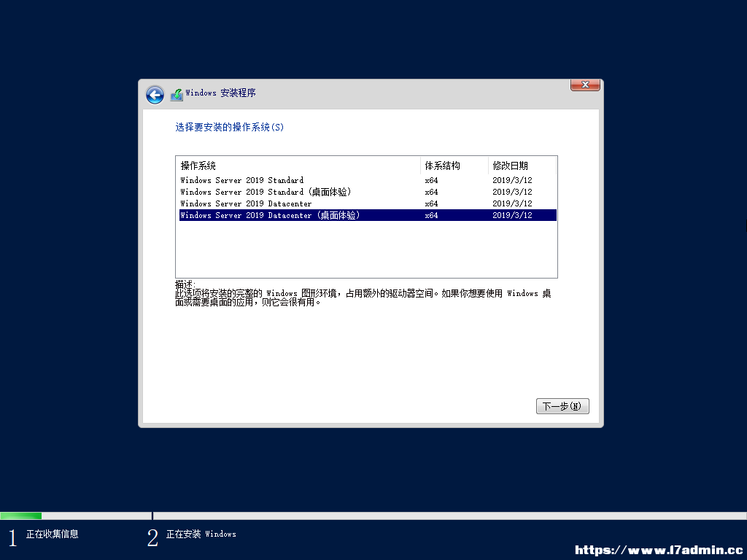This screenshot has height=560, width=747.
Task: Click the 下一步(N) button
Action: tap(562, 406)
